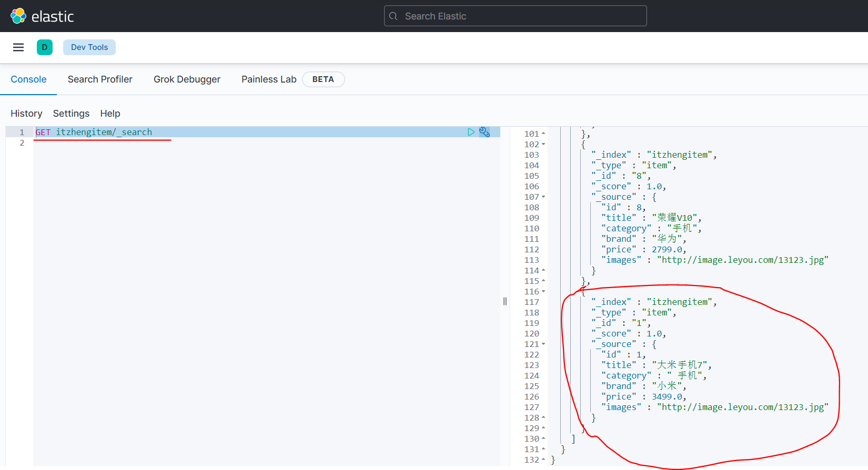Click the "id" : 8 line 108
The image size is (868, 470).
click(x=623, y=207)
